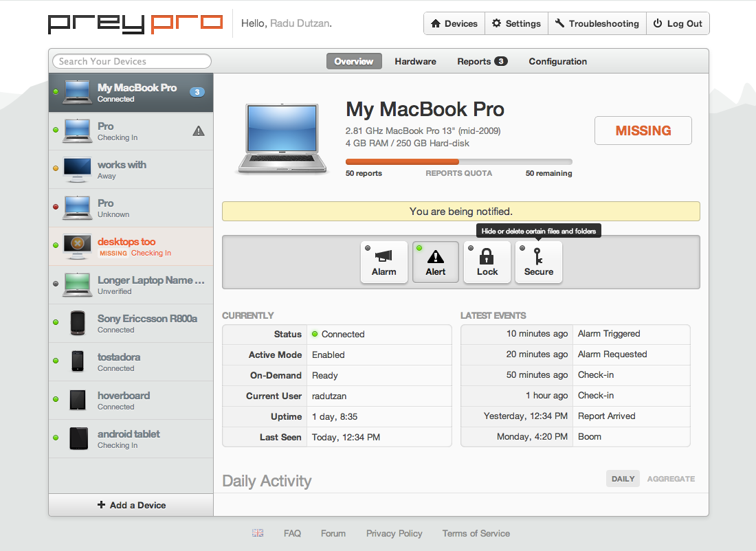Activate the Lock padlock action

[487, 262]
